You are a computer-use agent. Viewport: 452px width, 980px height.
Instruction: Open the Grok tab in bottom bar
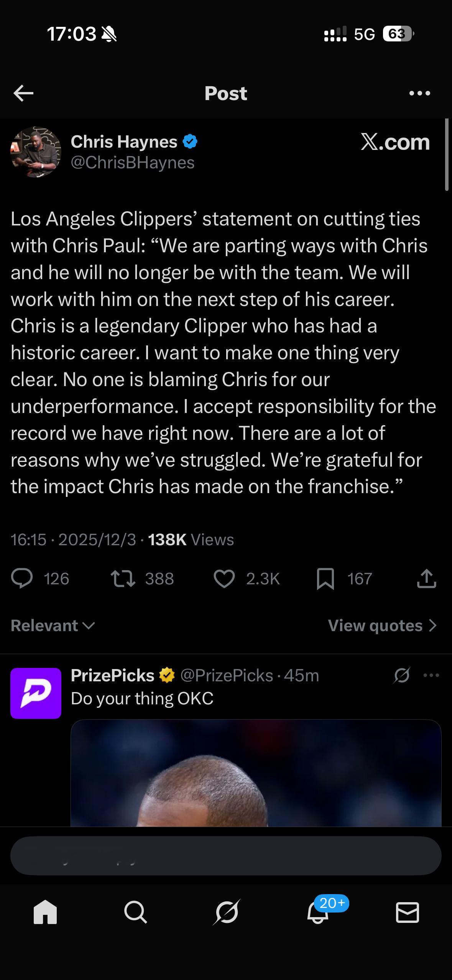pyautogui.click(x=226, y=912)
